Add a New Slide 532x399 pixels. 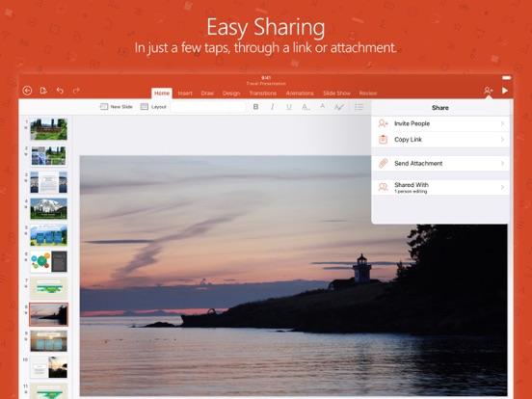116,107
